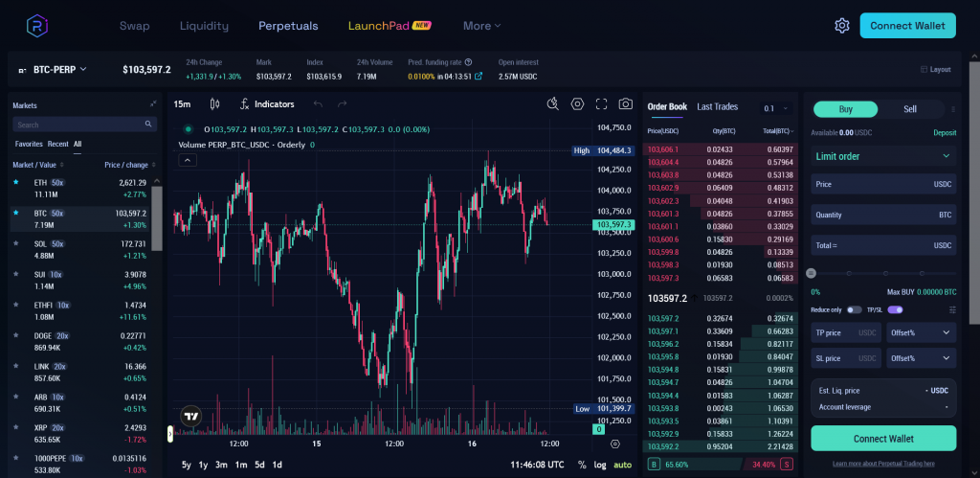The height and width of the screenshot is (478, 980).
Task: Click Connect Wallet in the order form
Action: pos(883,439)
